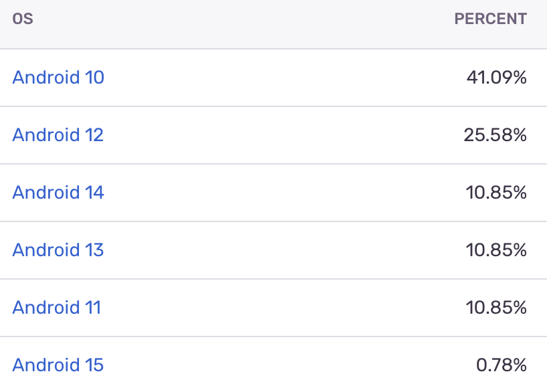The height and width of the screenshot is (392, 547).
Task: Click the 0.78% value
Action: pyautogui.click(x=502, y=365)
